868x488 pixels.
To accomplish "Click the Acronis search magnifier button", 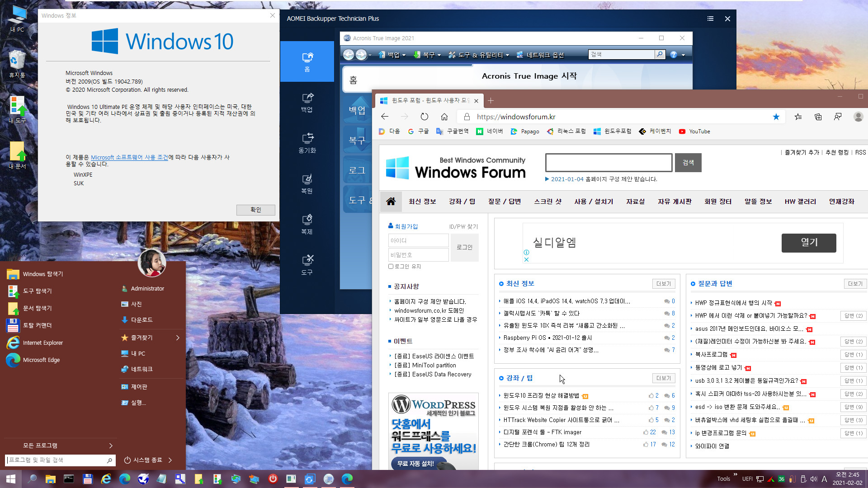I will click(x=660, y=54).
